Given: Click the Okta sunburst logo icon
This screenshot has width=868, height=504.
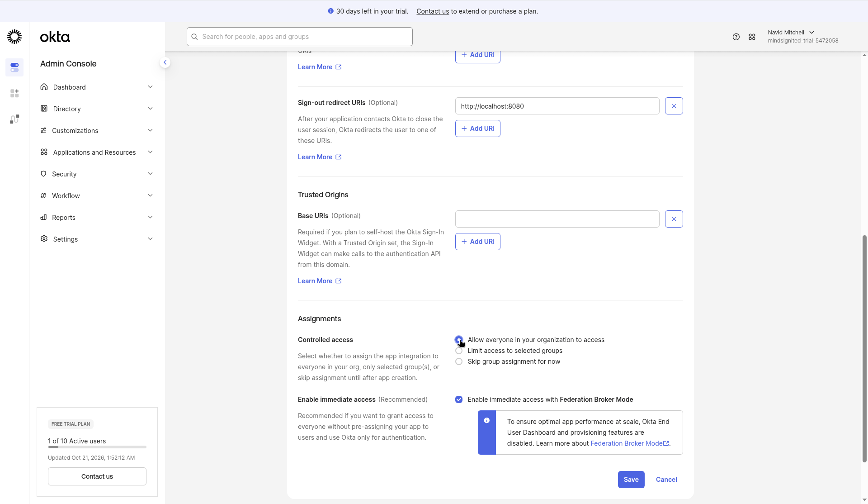Looking at the screenshot, I should [x=14, y=37].
